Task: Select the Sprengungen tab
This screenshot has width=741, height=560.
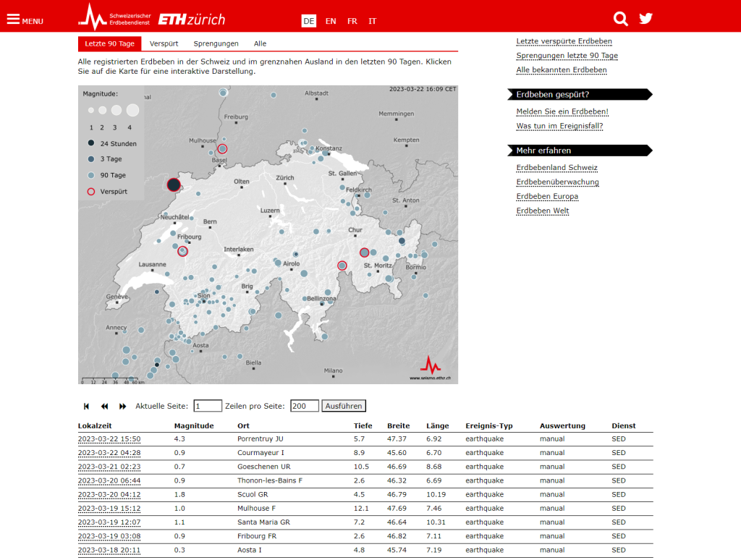Action: coord(216,43)
